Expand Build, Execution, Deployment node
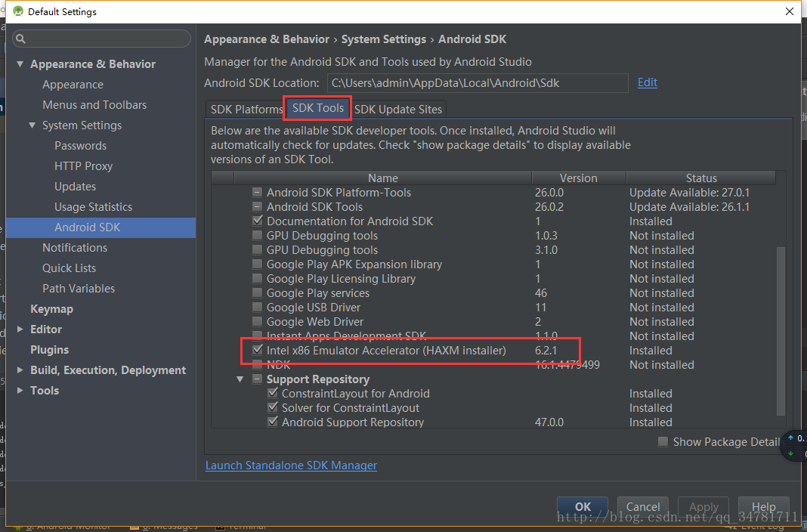 (20, 370)
